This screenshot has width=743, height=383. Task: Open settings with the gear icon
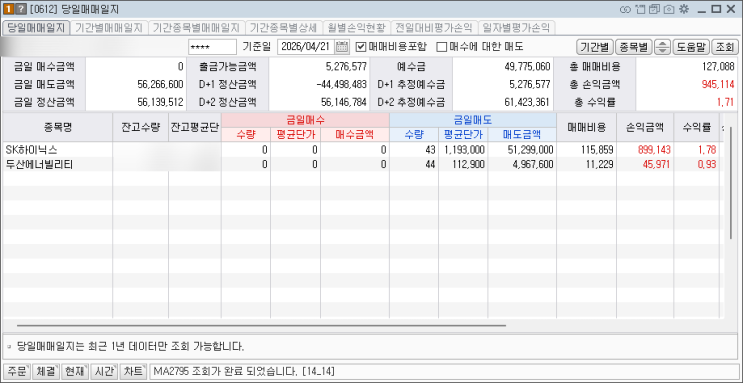coord(683,9)
